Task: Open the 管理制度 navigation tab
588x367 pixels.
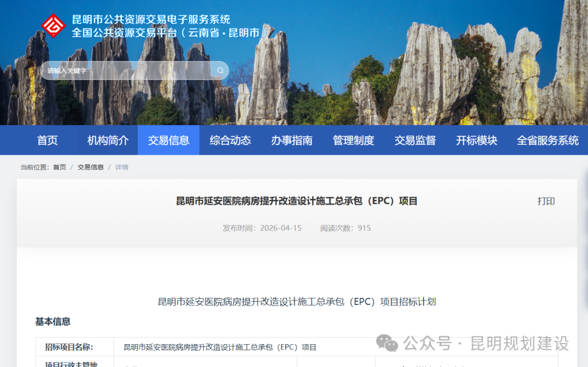Action: click(x=353, y=140)
